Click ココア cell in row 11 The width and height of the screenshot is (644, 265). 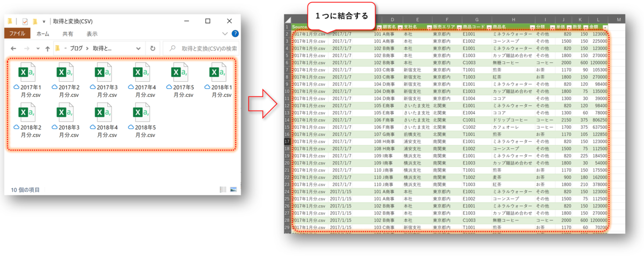[514, 98]
